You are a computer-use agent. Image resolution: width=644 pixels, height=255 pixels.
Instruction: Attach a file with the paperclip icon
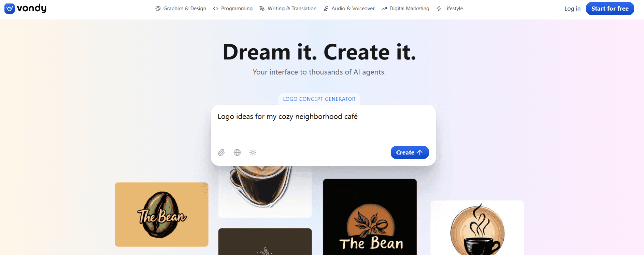[221, 152]
